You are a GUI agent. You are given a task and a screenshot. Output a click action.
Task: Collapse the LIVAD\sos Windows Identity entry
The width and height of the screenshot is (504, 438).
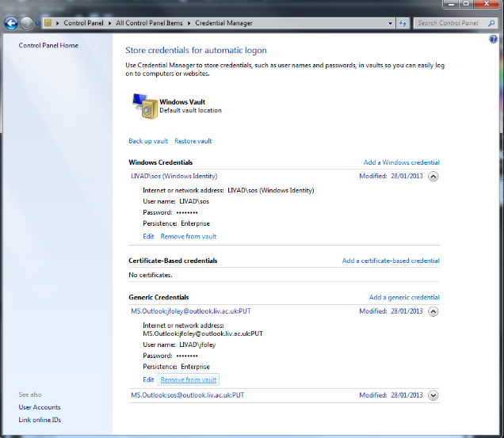(x=433, y=177)
